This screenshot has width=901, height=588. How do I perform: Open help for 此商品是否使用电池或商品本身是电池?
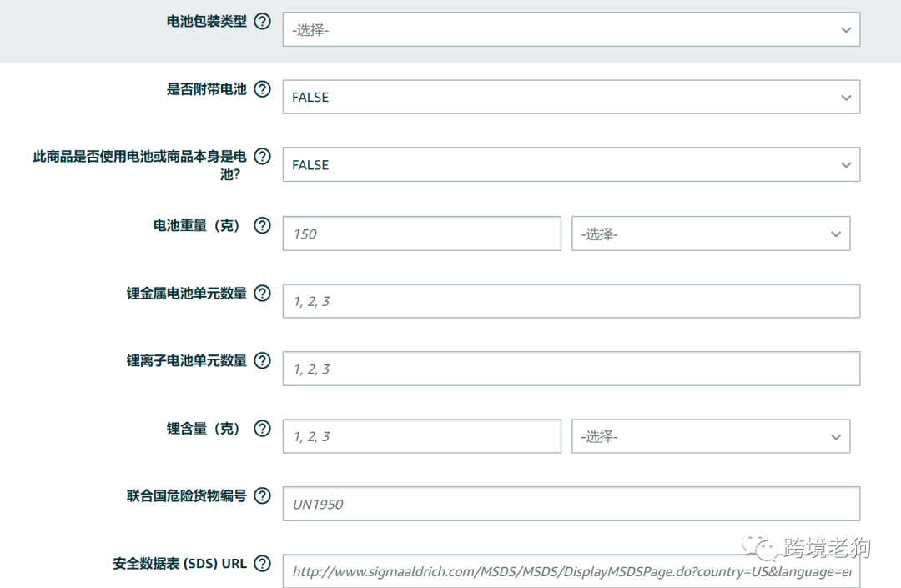(263, 156)
